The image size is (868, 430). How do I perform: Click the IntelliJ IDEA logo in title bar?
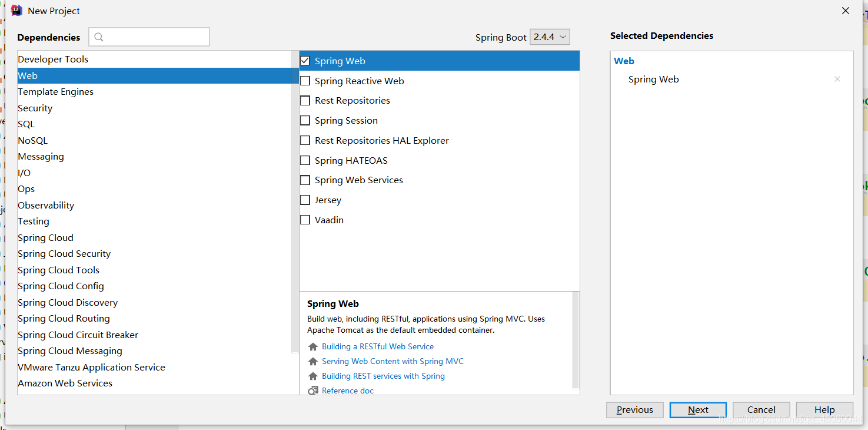[x=16, y=11]
